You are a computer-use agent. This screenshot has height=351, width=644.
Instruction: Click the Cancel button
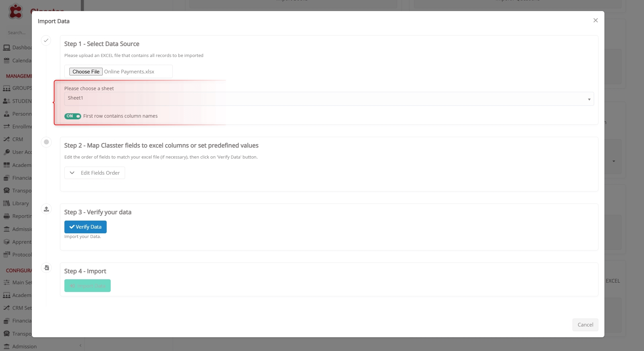[x=585, y=325]
